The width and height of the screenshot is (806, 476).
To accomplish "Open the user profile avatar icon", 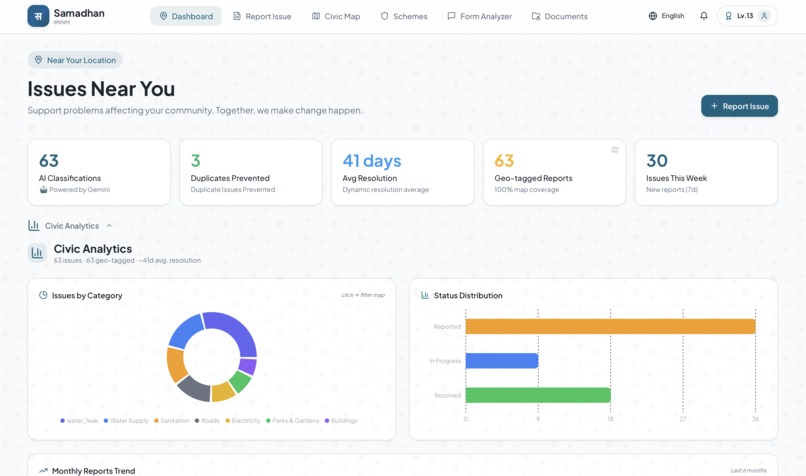I will 764,16.
